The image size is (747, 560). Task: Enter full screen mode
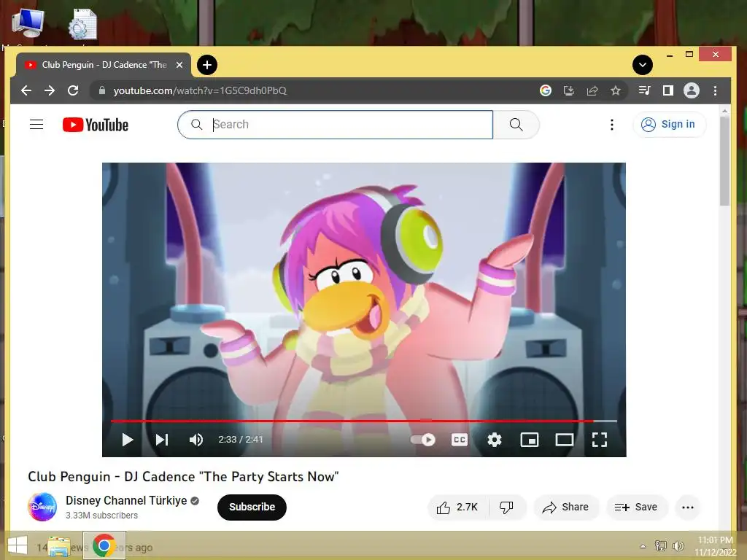click(x=600, y=440)
